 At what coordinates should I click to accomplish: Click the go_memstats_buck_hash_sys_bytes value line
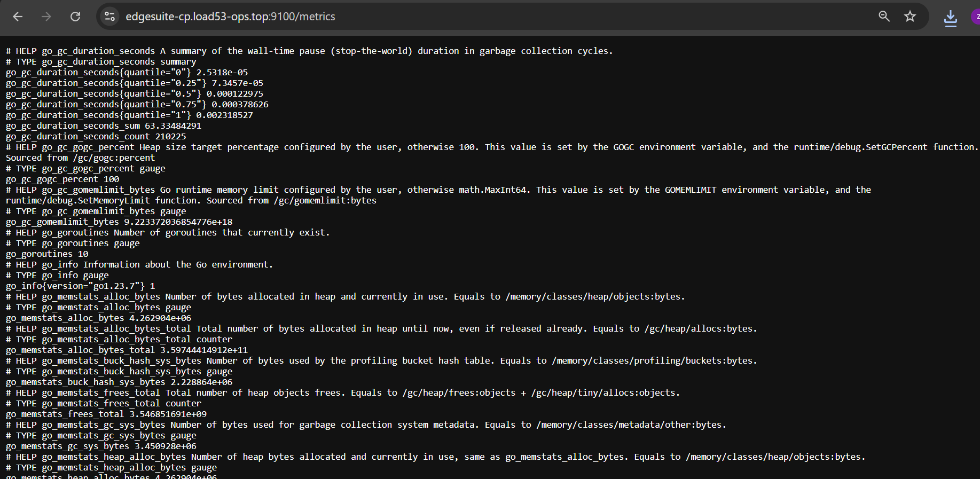pos(119,382)
